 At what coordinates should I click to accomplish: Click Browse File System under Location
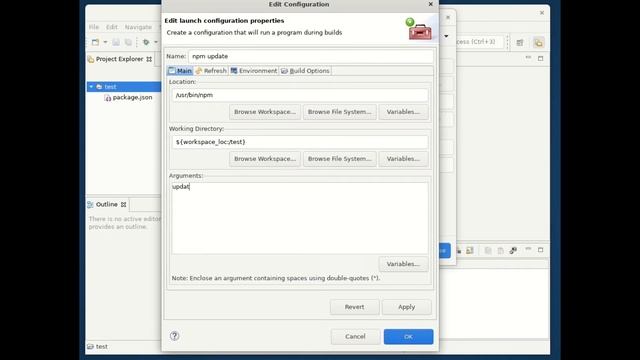point(340,112)
